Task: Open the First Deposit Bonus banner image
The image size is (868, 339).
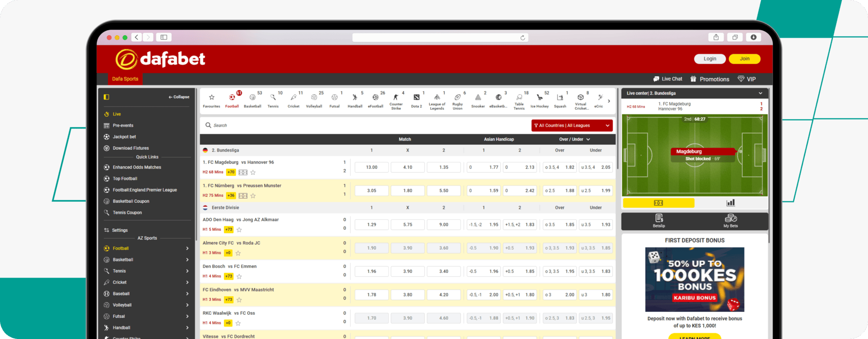Action: click(x=694, y=280)
